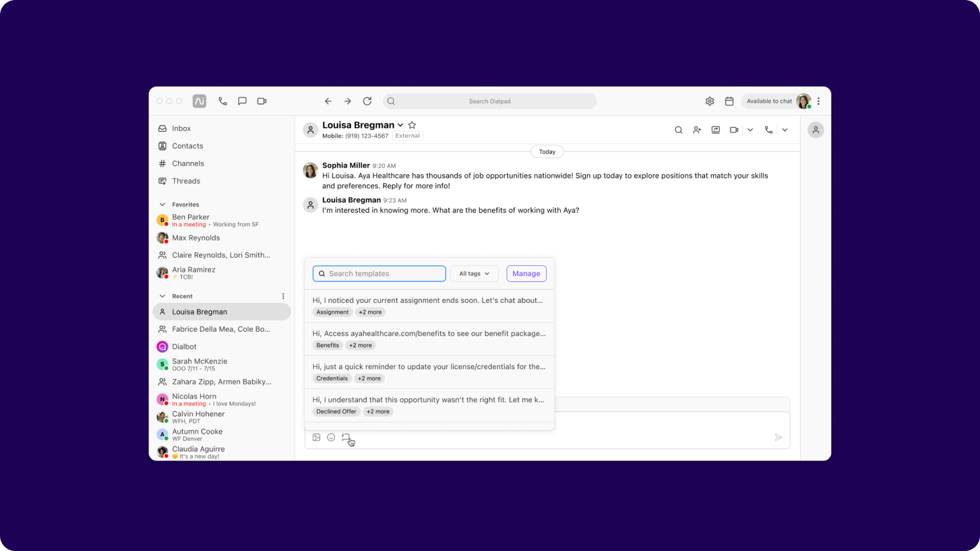Click inside the Search templates field

(x=378, y=274)
